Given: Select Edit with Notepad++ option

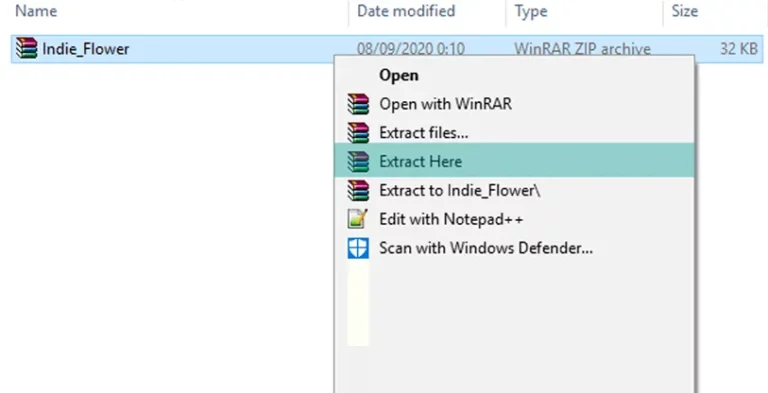Looking at the screenshot, I should point(514,219).
